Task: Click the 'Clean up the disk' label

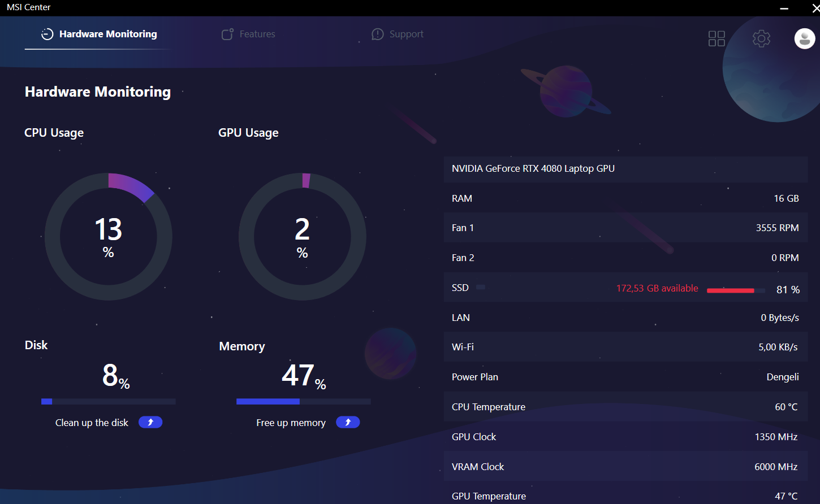Action: (92, 423)
